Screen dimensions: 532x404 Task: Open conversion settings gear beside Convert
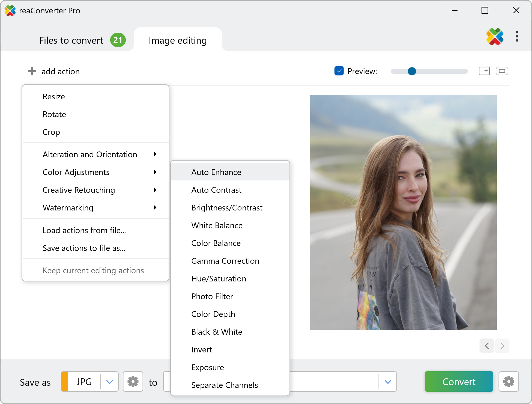tap(509, 381)
